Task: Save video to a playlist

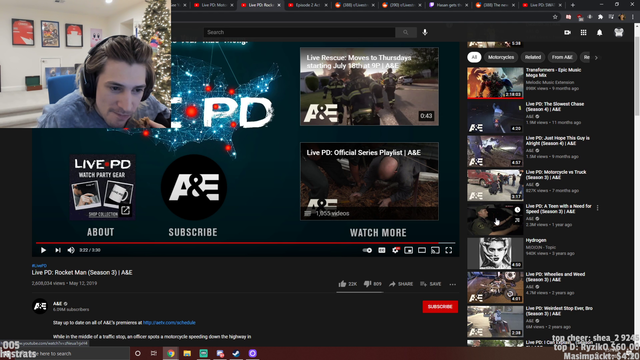Action: 431,284
